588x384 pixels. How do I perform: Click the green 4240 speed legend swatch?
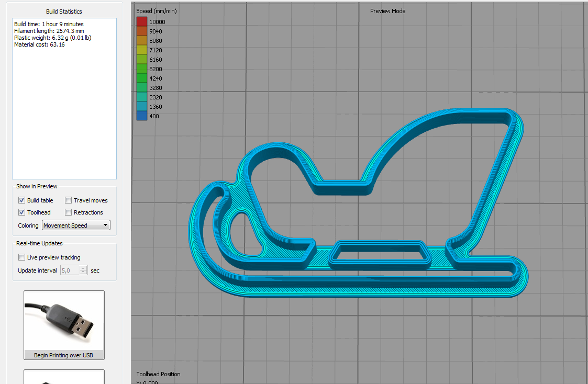tap(141, 78)
